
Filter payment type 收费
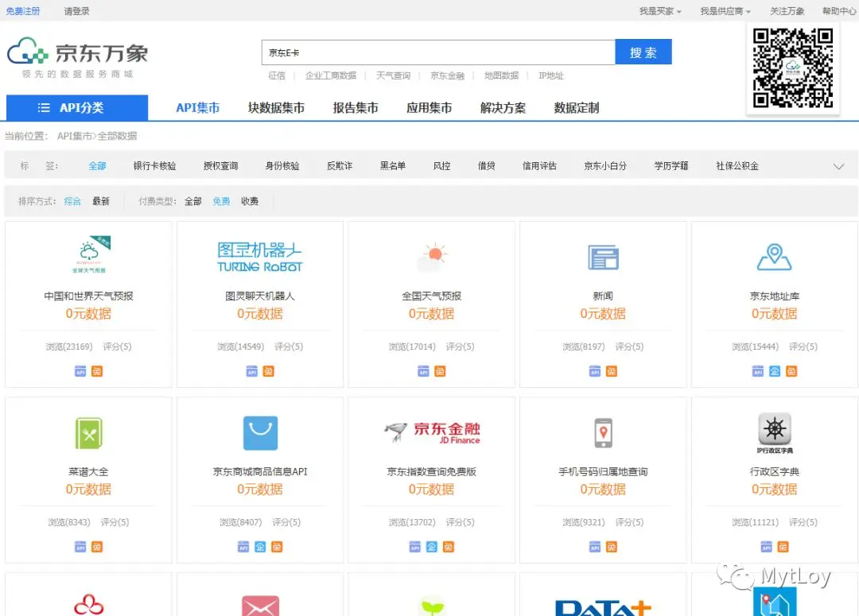click(x=250, y=202)
